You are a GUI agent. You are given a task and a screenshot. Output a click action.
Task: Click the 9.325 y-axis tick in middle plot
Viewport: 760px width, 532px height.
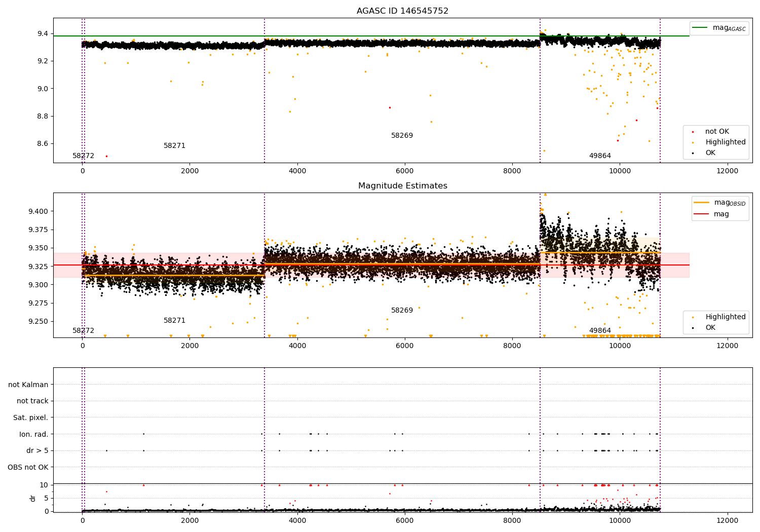click(x=38, y=267)
